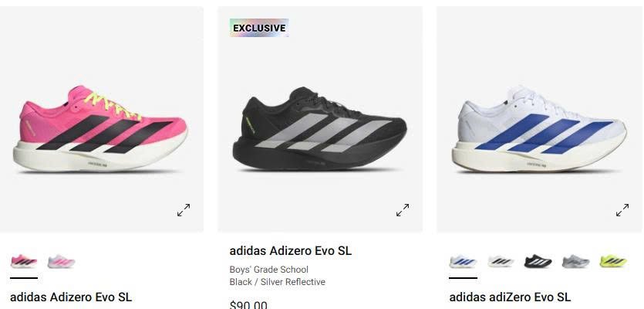Select the neon yellow colorway thumbnail
Viewport: 644px width, 309px height.
pyautogui.click(x=613, y=261)
